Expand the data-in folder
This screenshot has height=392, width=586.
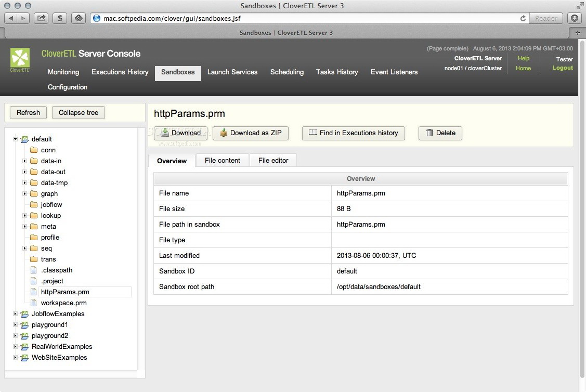coord(24,161)
